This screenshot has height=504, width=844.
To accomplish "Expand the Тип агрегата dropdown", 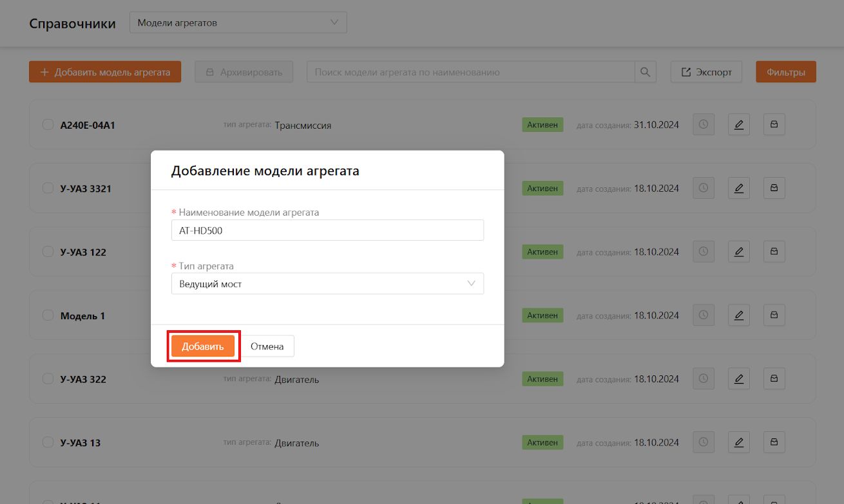I will 327,284.
